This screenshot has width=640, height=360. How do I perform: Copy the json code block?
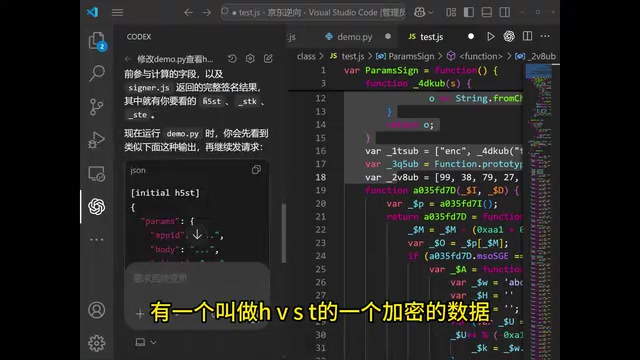256,170
